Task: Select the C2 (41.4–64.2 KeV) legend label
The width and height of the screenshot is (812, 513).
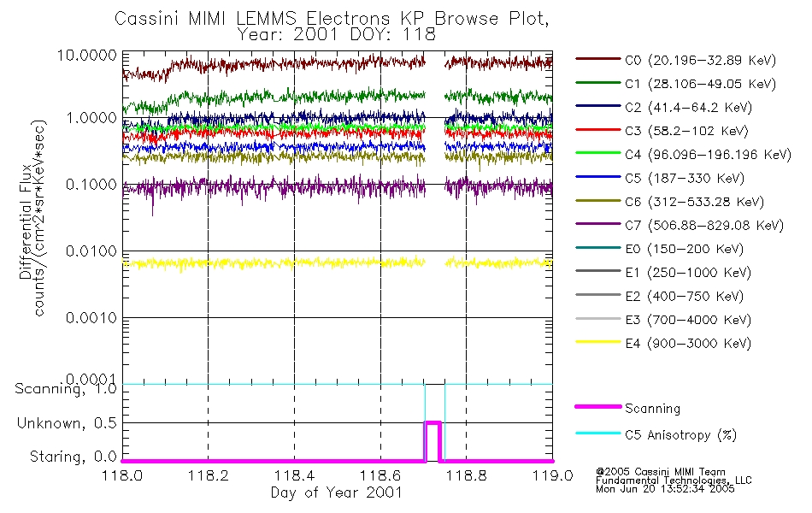Action: tap(688, 107)
